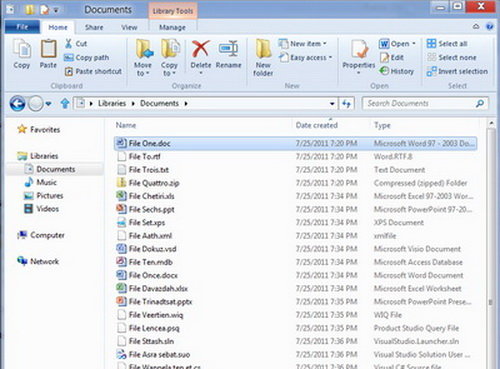Click Documents in the address breadcrumb
Screen dimensions: 500x369
point(159,103)
